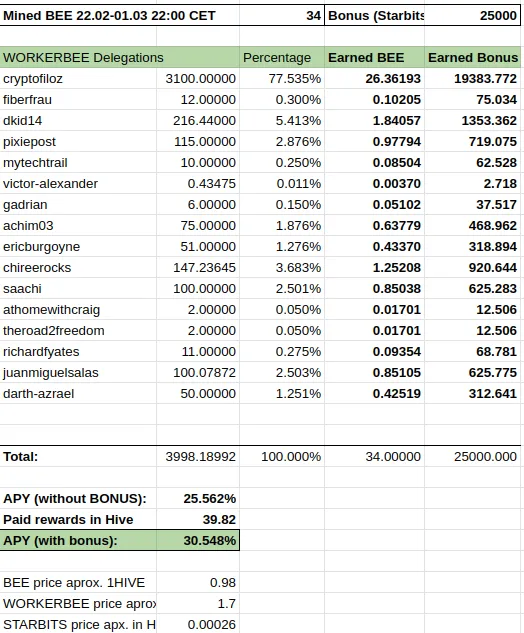Screen dimensions: 524x633
Task: Select APY with bonus value 30.548%
Action: (198, 540)
